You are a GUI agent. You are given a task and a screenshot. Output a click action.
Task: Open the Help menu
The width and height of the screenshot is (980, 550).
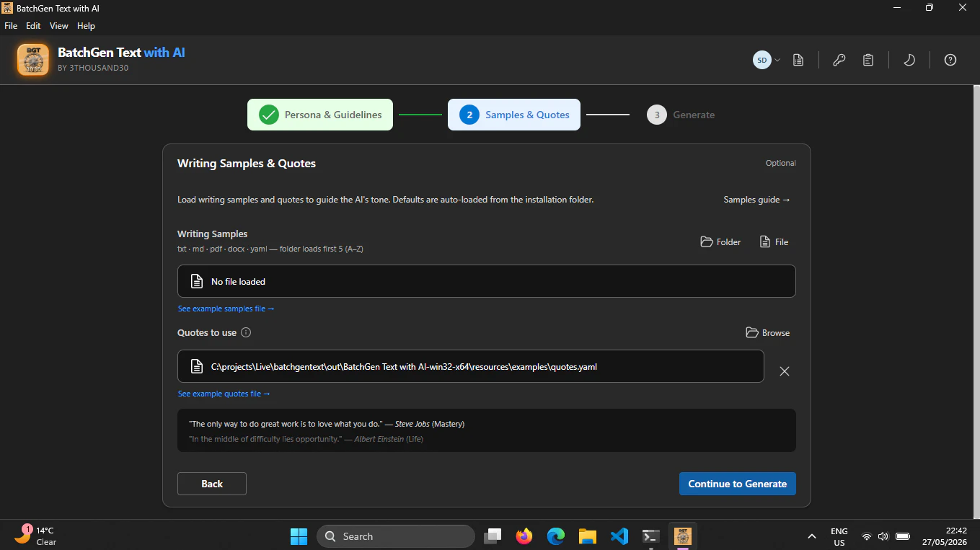(x=86, y=26)
